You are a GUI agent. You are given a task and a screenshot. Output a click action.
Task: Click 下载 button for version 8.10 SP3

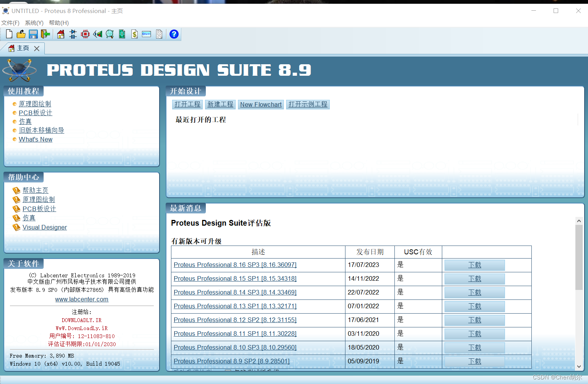coord(475,348)
